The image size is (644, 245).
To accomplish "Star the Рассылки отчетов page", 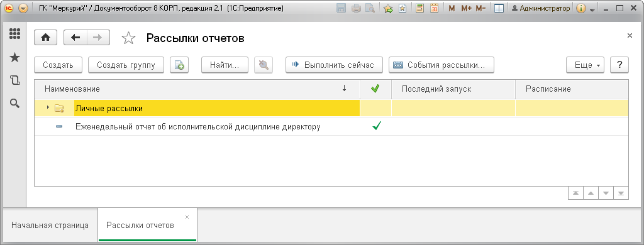I will coord(128,38).
